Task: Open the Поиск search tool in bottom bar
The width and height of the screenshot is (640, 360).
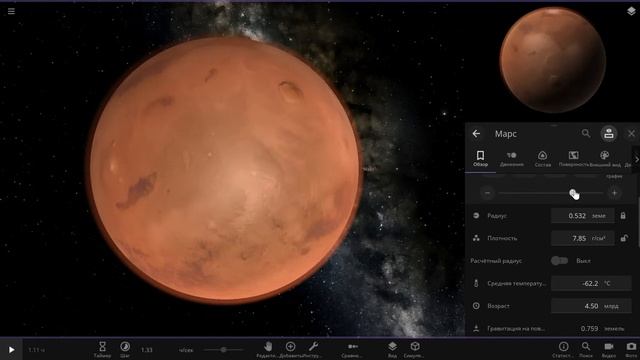Action: 586,349
